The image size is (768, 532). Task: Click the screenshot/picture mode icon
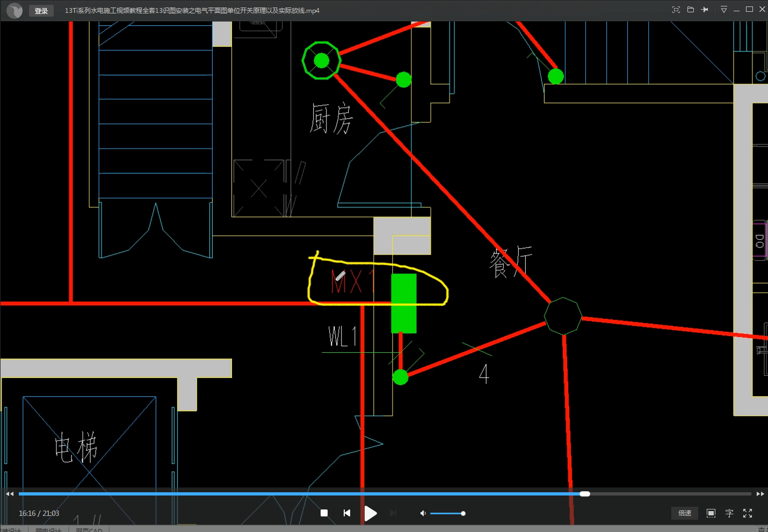pos(711,513)
